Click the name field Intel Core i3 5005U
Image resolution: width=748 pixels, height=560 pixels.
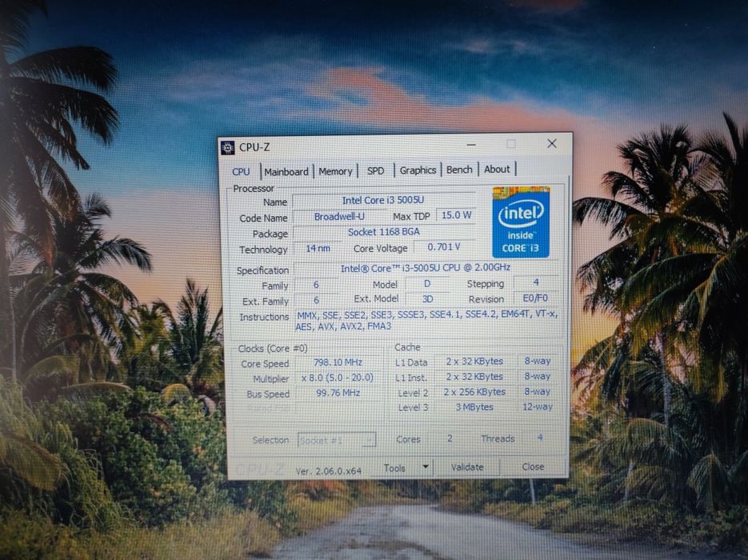point(383,200)
